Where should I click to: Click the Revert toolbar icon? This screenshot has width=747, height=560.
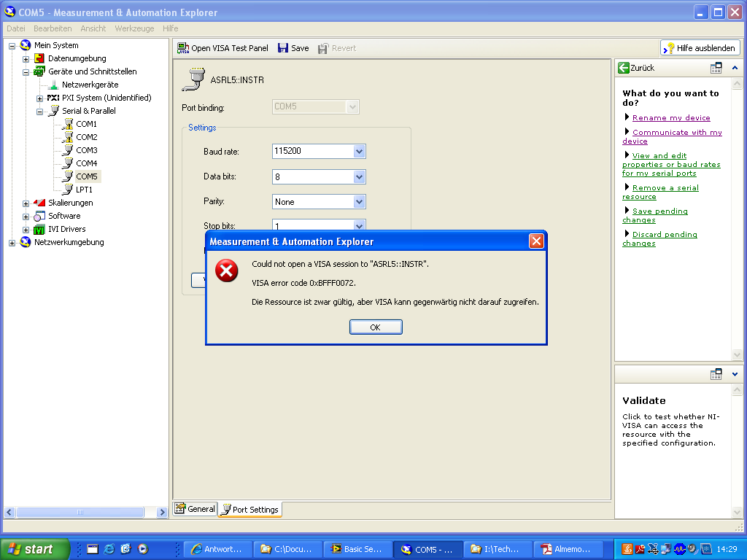coord(323,48)
